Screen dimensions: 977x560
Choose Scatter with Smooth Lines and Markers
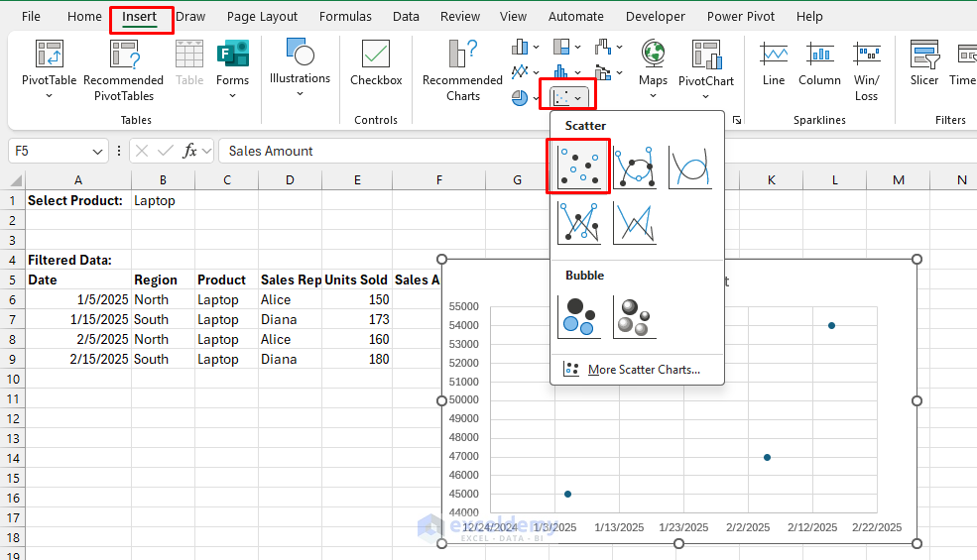pos(634,167)
